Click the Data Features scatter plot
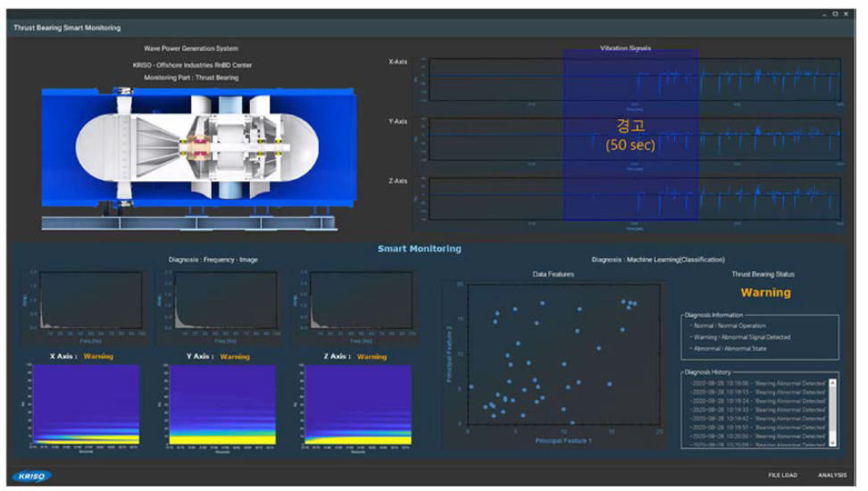The image size is (868, 491). click(563, 354)
